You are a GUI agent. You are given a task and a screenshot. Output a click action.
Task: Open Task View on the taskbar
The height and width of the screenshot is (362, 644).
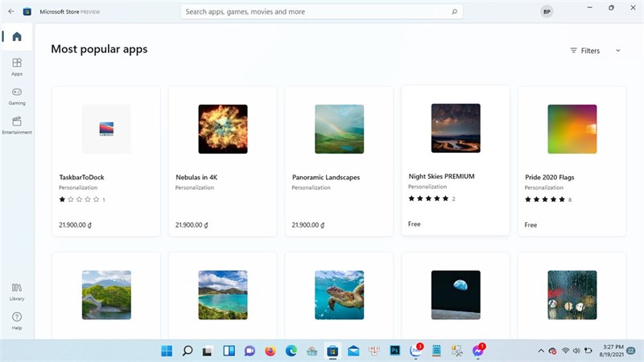208,351
